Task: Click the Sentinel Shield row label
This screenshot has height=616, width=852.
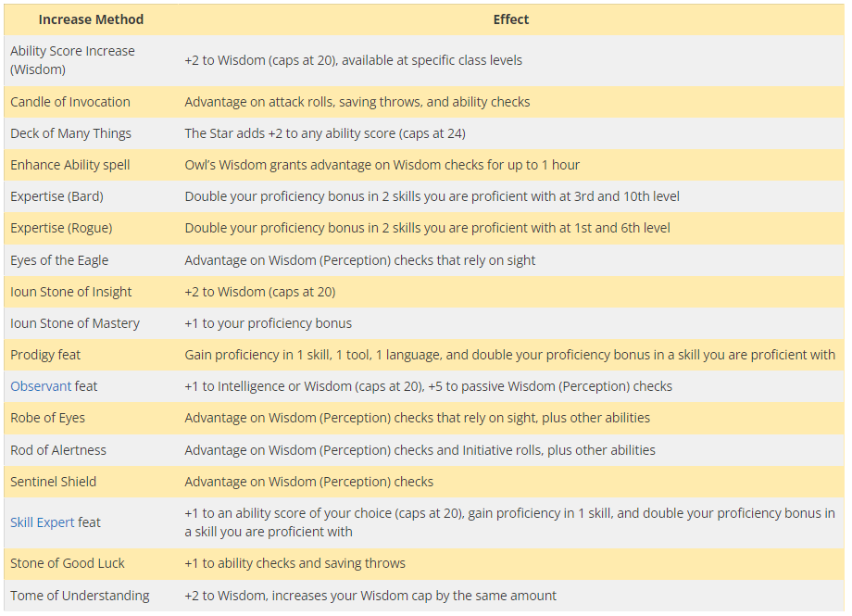Action: point(53,482)
